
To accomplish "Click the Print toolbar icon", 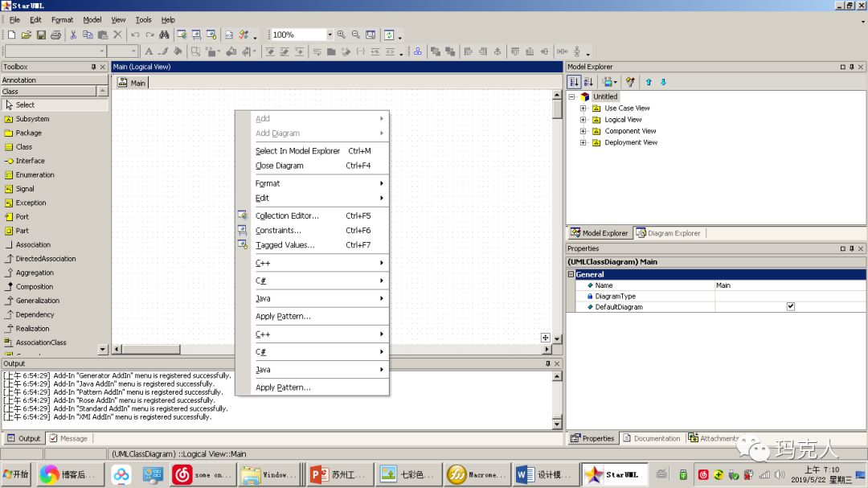I will 56,35.
